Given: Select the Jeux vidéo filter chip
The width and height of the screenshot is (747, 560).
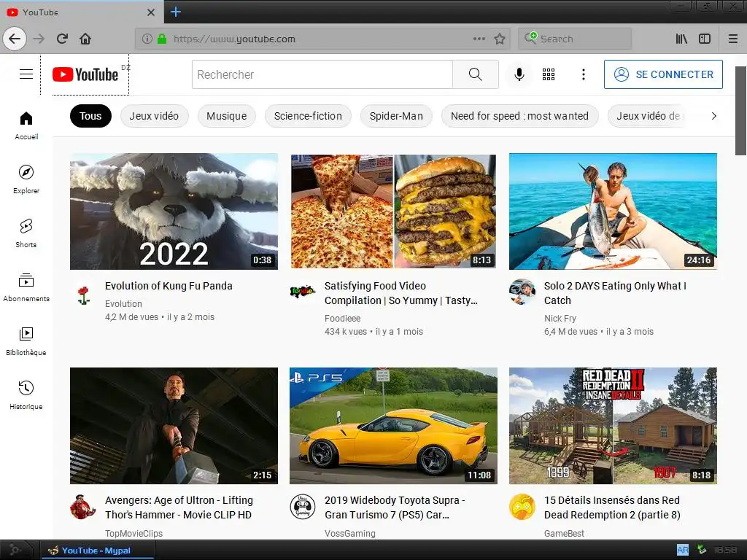Looking at the screenshot, I should pyautogui.click(x=154, y=116).
